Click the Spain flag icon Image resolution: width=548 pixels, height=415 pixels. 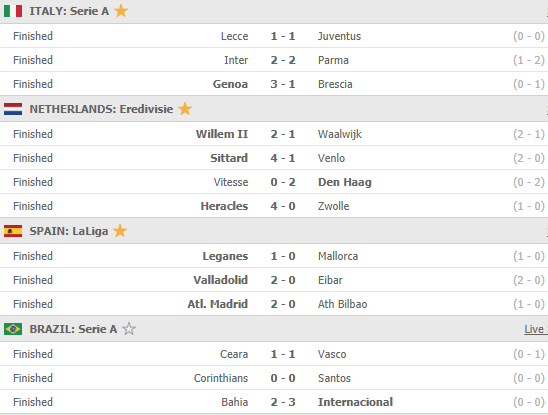pyautogui.click(x=13, y=231)
